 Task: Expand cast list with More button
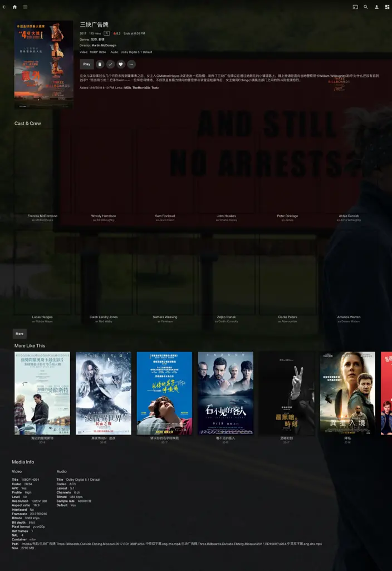pos(19,334)
